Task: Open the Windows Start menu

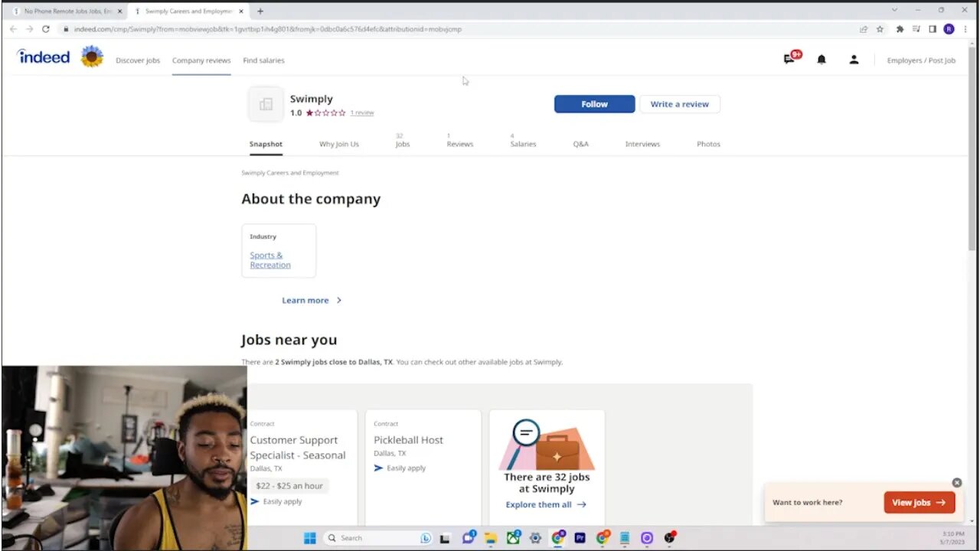Action: (309, 538)
